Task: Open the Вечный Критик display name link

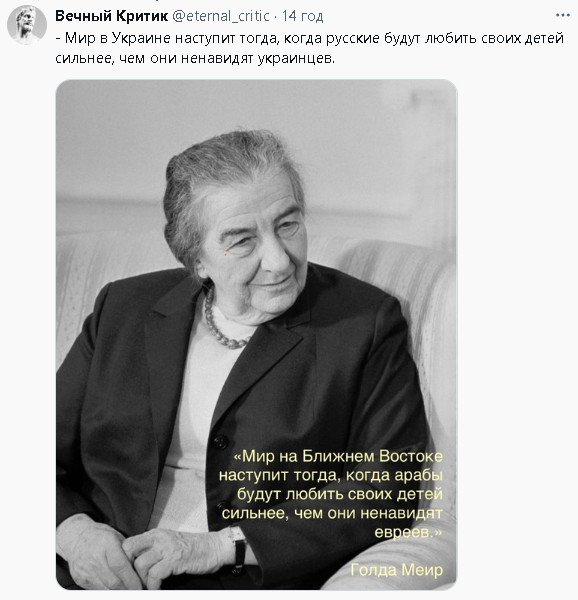Action: click(x=112, y=16)
